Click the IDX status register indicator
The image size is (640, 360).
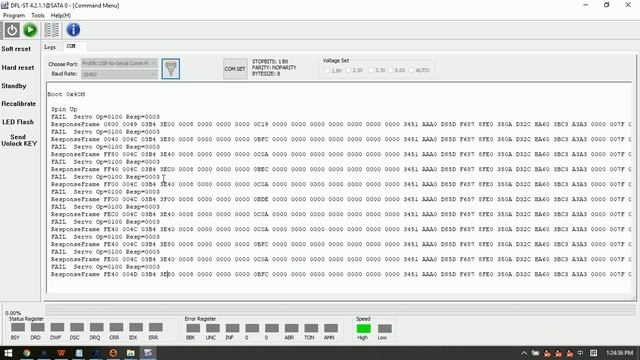(x=136, y=327)
